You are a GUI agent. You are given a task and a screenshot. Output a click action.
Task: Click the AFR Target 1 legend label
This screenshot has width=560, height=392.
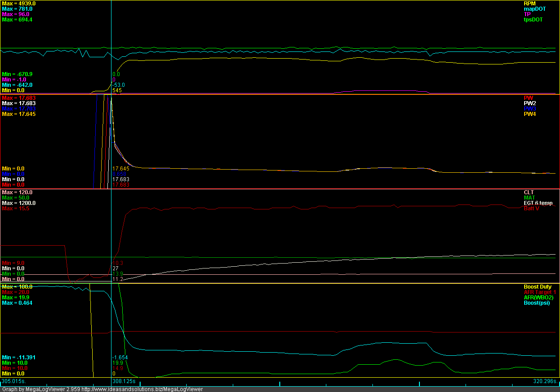point(538,292)
